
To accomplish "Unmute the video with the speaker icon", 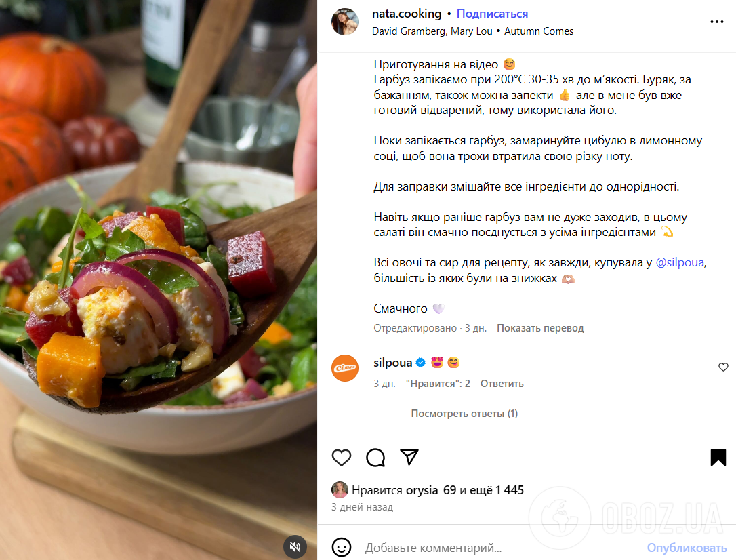I will (x=295, y=546).
